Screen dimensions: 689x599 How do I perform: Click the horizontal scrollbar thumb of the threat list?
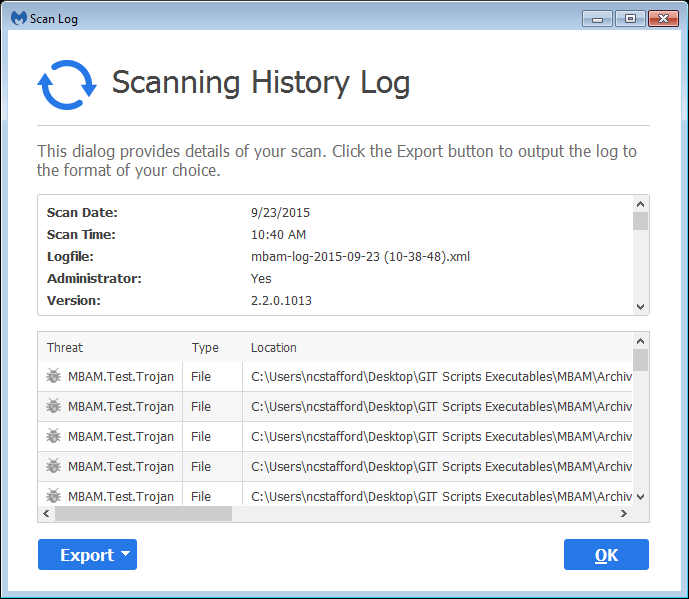coord(143,513)
